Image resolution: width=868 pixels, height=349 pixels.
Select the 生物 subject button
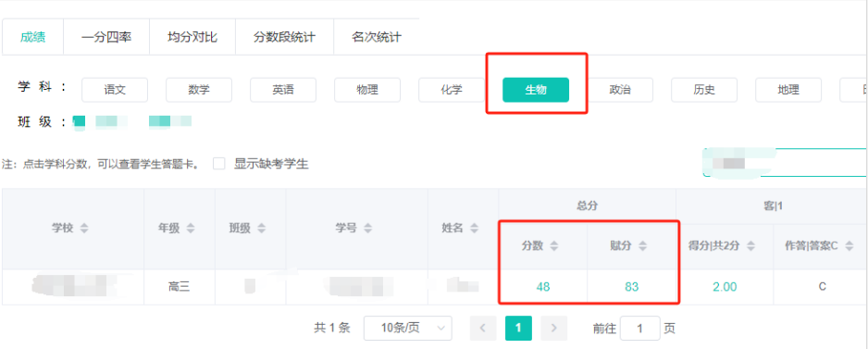point(535,90)
